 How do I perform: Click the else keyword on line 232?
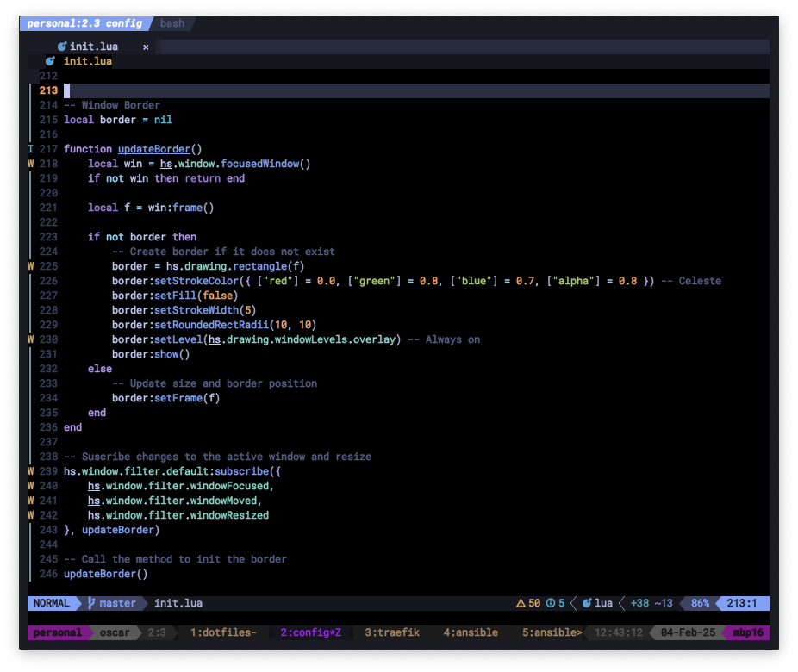(x=100, y=369)
